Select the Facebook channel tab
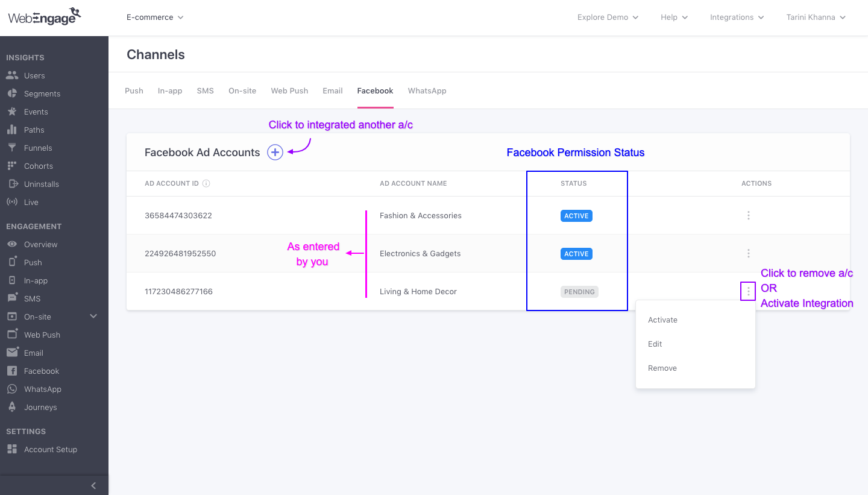The height and width of the screenshot is (495, 868). coord(375,90)
